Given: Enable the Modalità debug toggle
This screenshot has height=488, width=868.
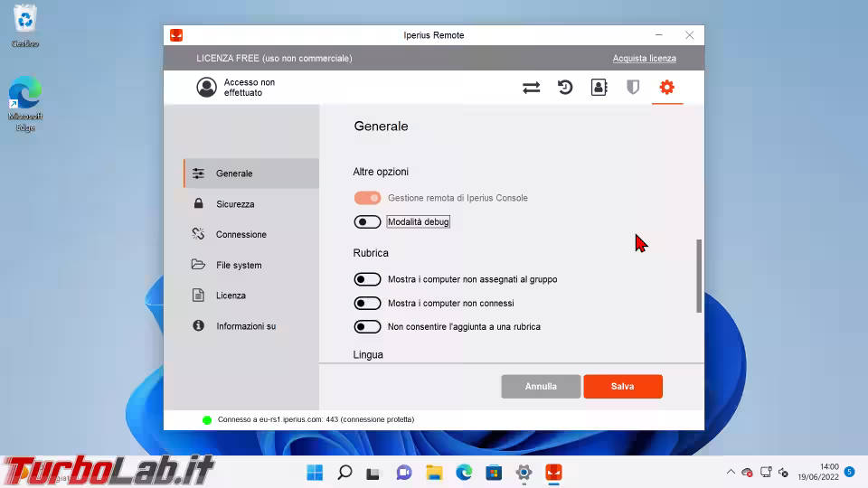Looking at the screenshot, I should pos(367,222).
